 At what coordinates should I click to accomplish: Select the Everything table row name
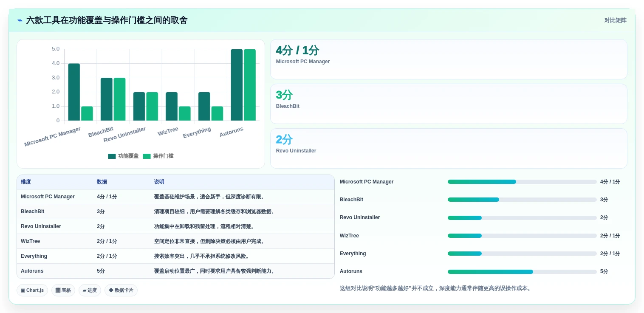[x=34, y=256]
